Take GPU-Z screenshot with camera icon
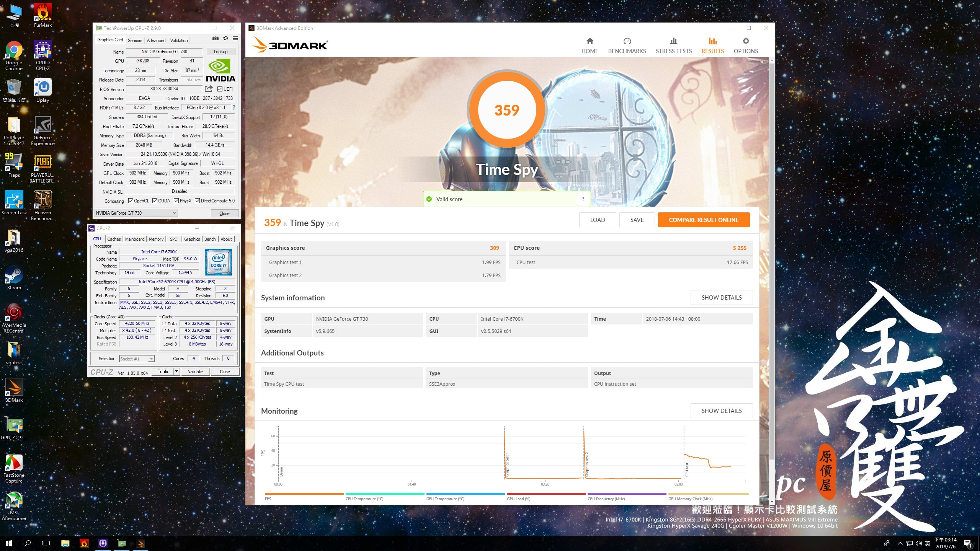 216,38
